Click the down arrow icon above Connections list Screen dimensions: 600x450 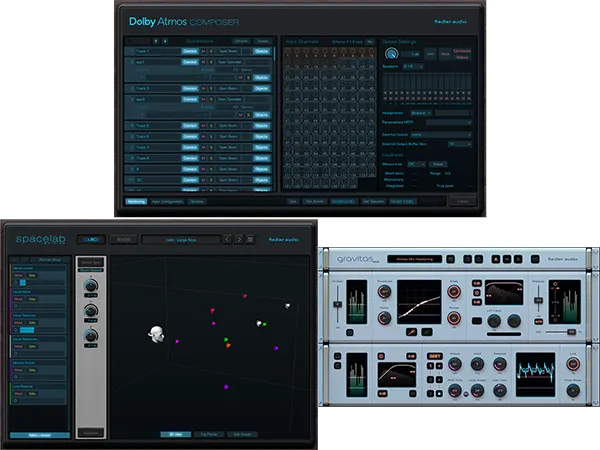pyautogui.click(x=165, y=41)
